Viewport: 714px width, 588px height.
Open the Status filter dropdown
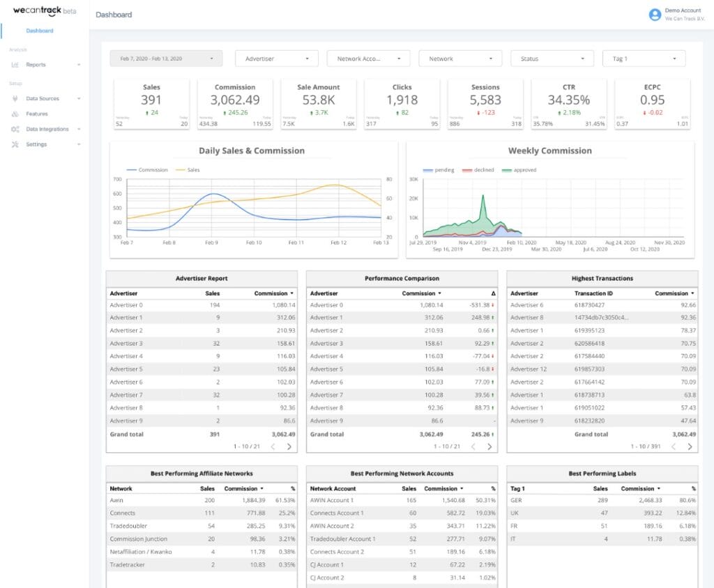coord(552,59)
